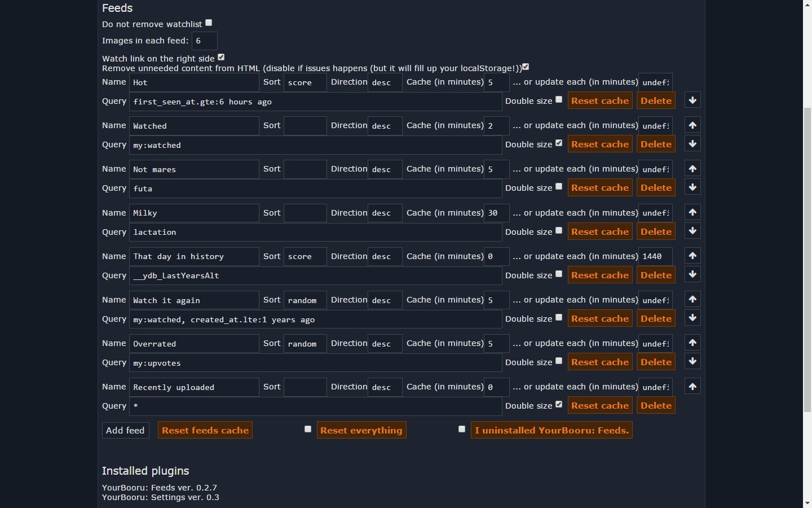The width and height of the screenshot is (812, 508).
Task: Uncheck Watch link on the right side
Action: (x=221, y=57)
